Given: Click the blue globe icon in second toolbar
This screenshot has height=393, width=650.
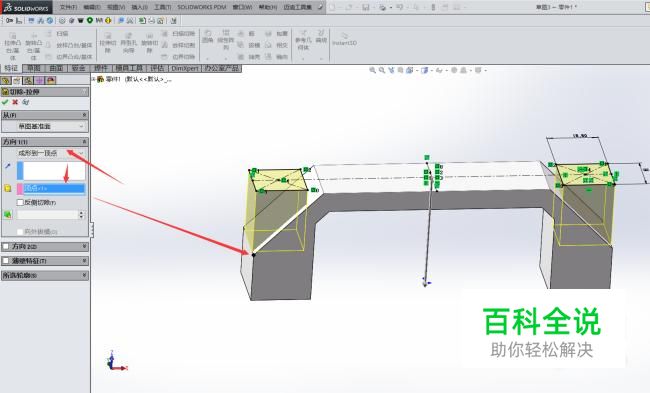Looking at the screenshot, I should click(x=50, y=20).
